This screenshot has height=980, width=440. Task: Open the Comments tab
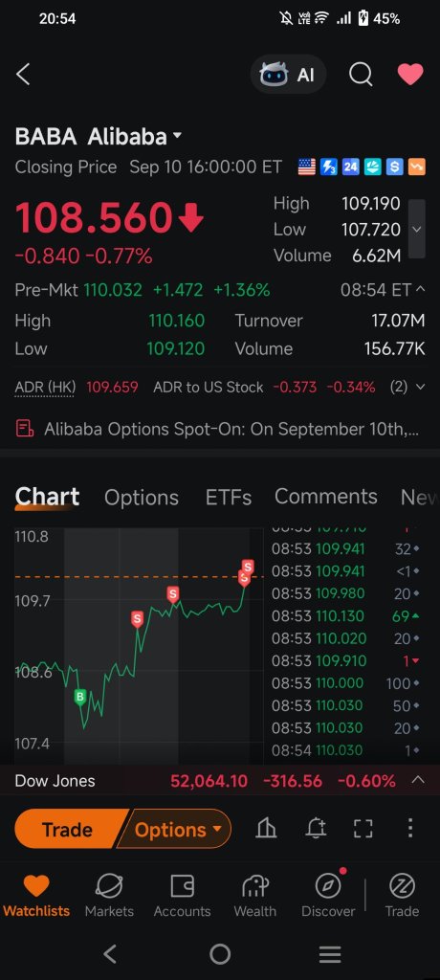click(x=325, y=497)
